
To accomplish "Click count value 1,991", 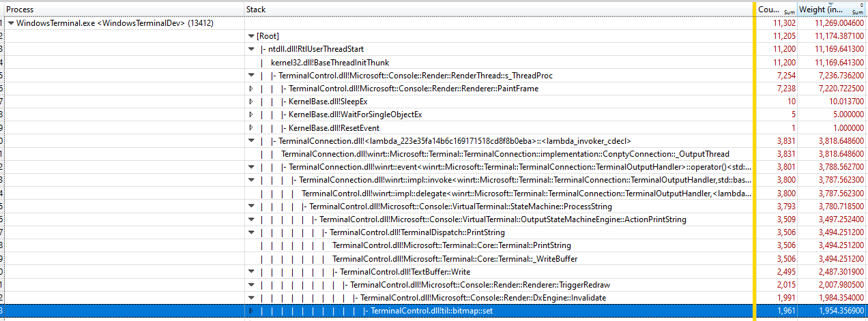I will pos(786,298).
